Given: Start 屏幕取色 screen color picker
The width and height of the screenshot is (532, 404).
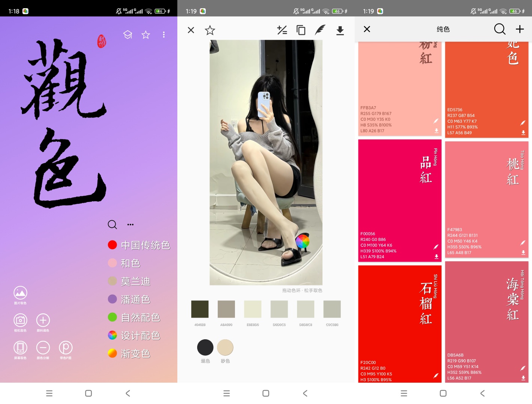Looking at the screenshot, I should click(20, 348).
